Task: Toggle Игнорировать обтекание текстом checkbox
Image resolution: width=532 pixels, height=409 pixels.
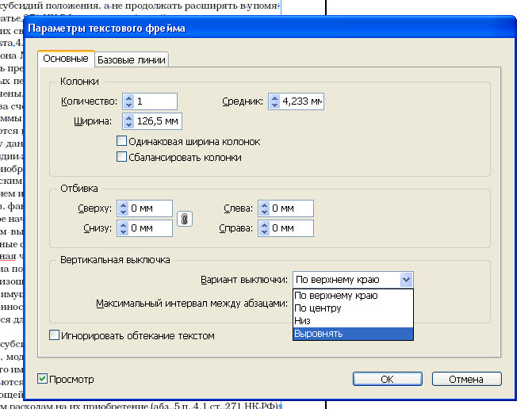Action: tap(54, 335)
